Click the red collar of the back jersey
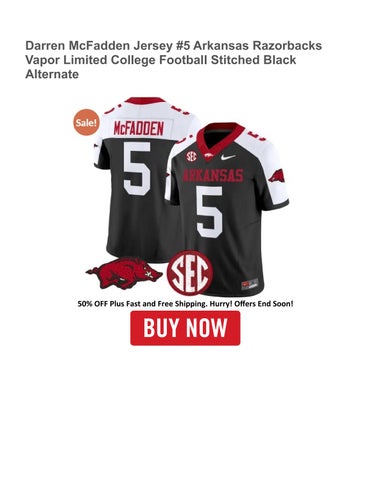 (145, 100)
